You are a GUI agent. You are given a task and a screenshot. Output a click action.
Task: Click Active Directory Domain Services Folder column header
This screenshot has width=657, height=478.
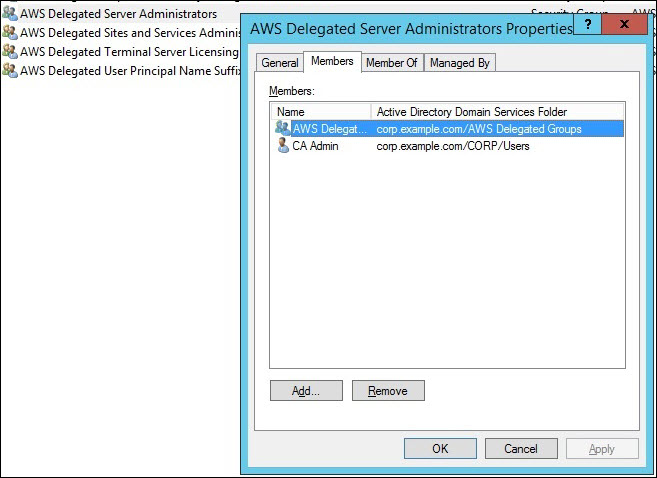(497, 112)
